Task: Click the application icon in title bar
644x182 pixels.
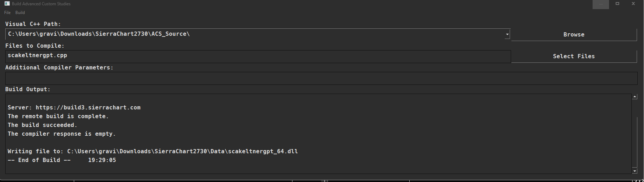Action: 7,4
